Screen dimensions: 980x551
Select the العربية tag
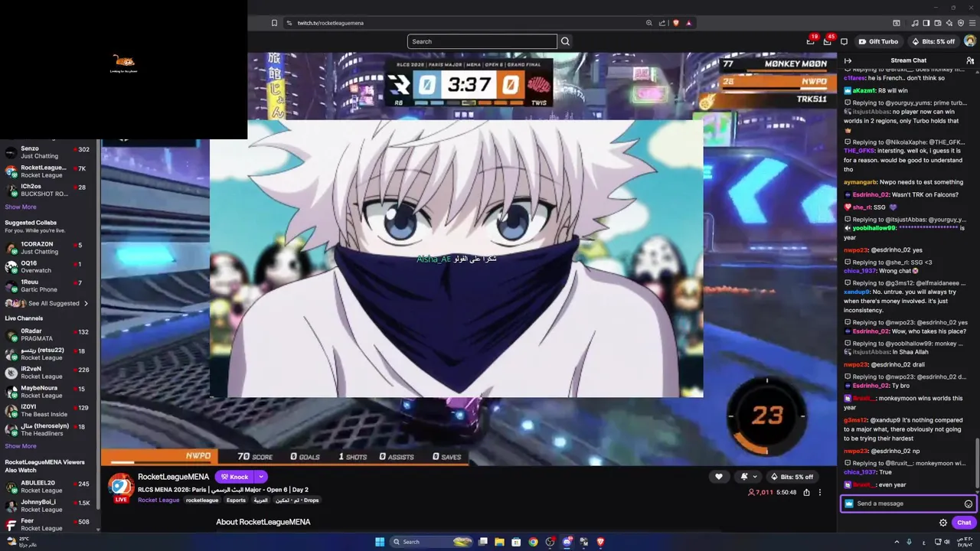point(260,500)
